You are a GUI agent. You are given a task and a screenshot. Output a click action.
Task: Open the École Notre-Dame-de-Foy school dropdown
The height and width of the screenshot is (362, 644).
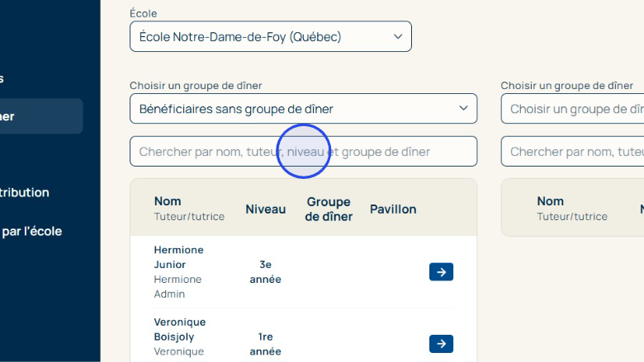pyautogui.click(x=270, y=37)
